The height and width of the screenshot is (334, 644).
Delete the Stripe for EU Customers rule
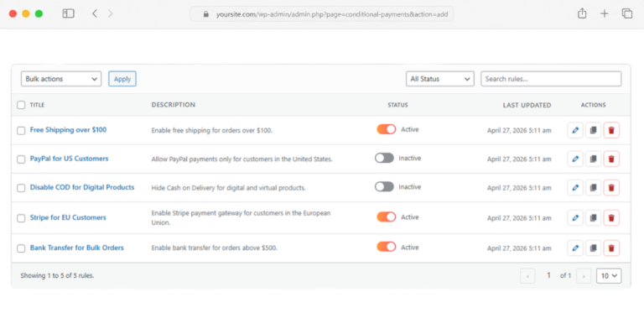(611, 218)
